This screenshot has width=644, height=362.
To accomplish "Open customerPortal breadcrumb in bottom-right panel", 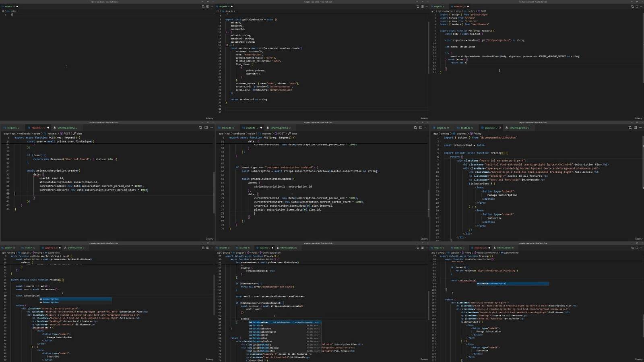I will (x=510, y=253).
